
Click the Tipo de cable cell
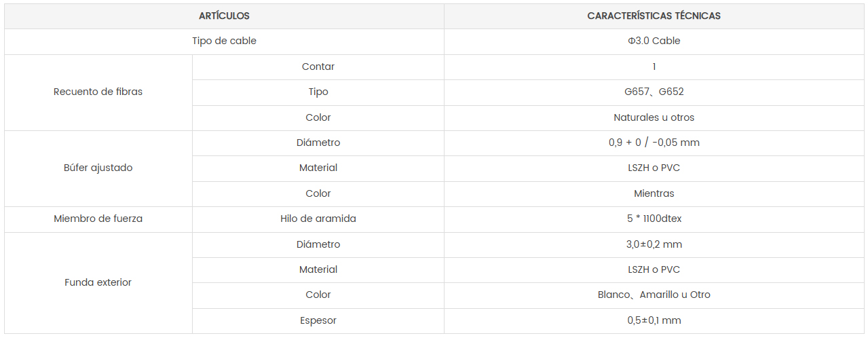(224, 41)
